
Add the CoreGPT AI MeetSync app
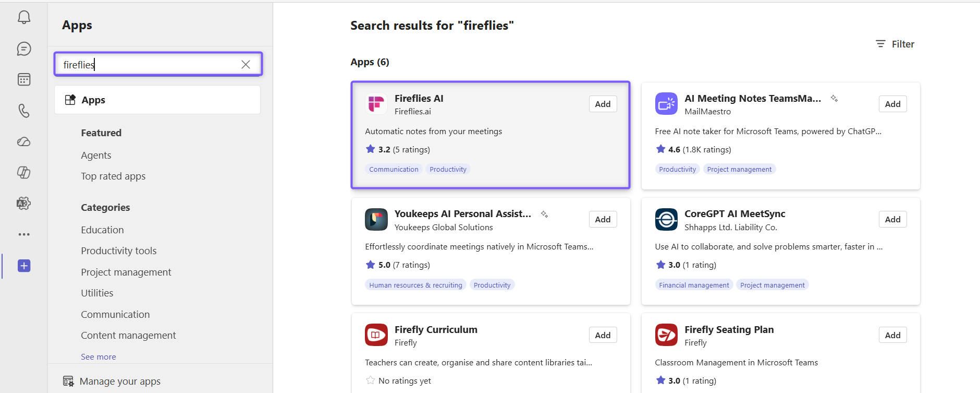[x=892, y=220]
